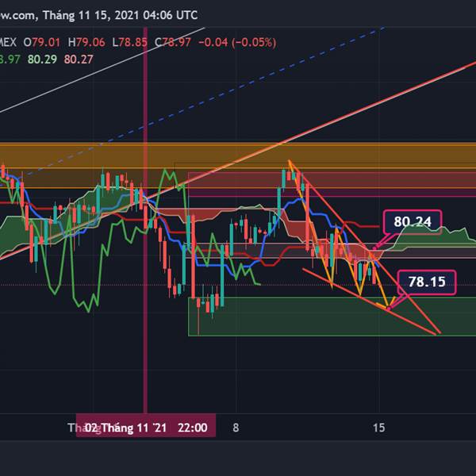Click the close price value C78.97
Image resolution: width=476 pixels, height=476 pixels.
(x=173, y=42)
